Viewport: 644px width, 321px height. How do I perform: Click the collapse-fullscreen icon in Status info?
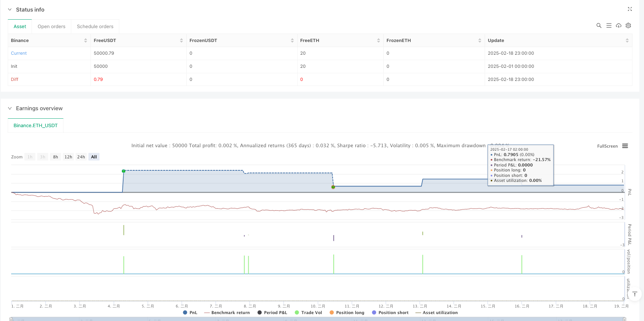tap(630, 9)
